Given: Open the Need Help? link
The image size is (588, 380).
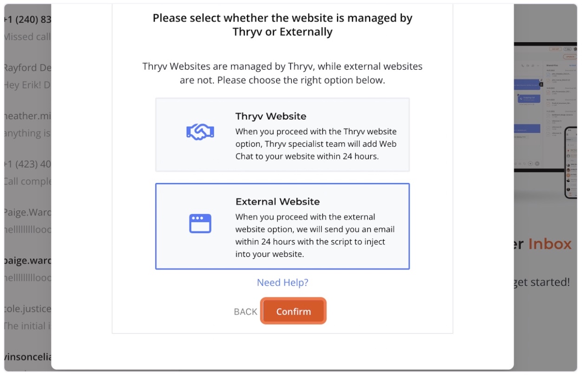Looking at the screenshot, I should 282,282.
